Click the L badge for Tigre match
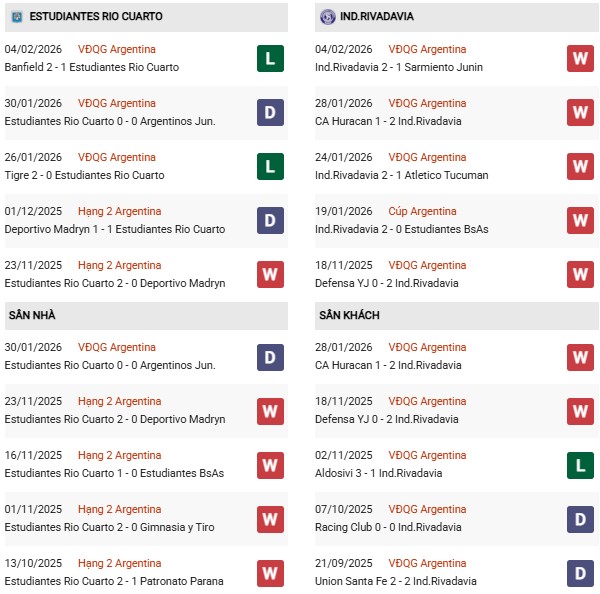 (269, 166)
